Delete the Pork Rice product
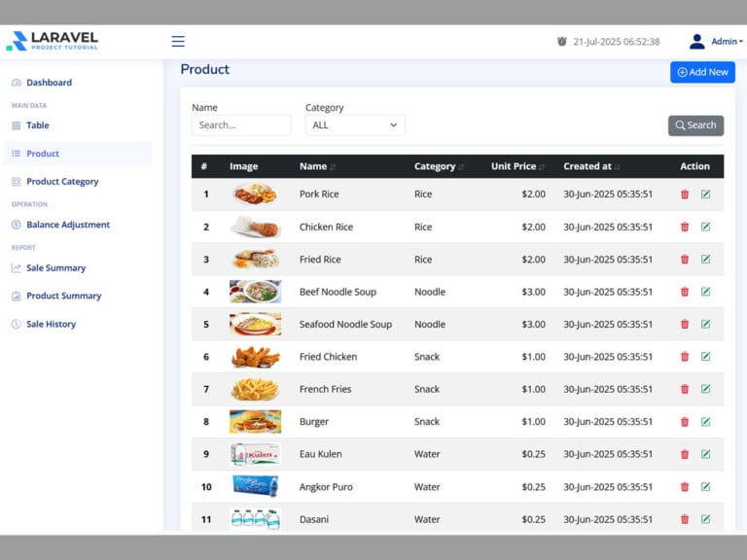This screenshot has width=747, height=560. coord(685,194)
